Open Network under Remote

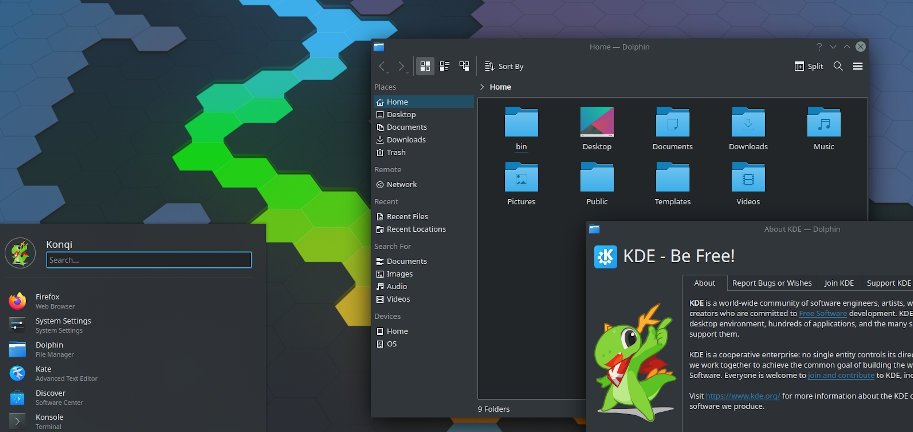pos(423,185)
